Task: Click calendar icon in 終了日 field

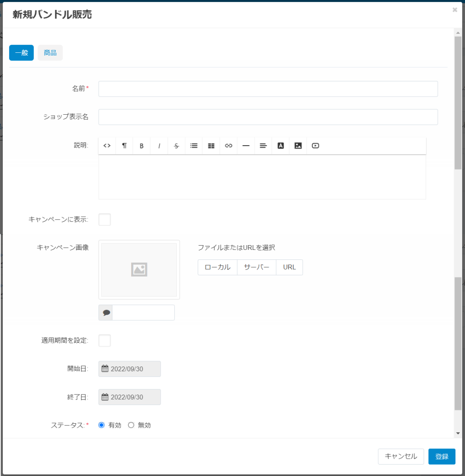Action: pyautogui.click(x=105, y=397)
